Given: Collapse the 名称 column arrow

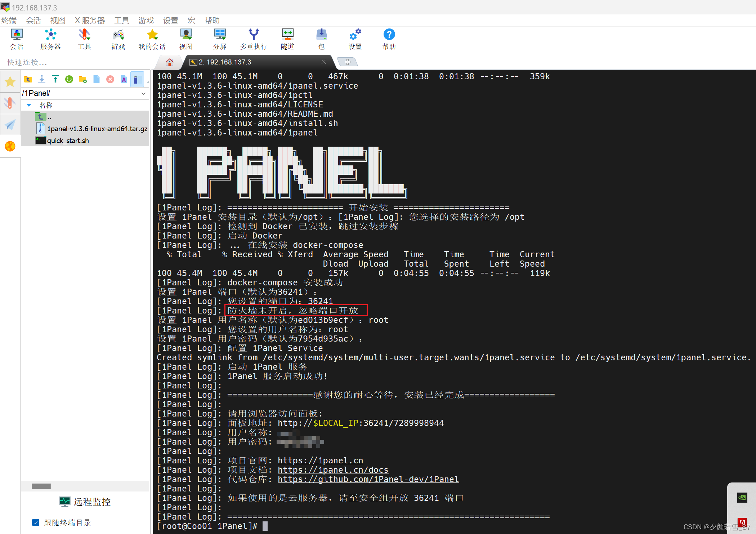Looking at the screenshot, I should [x=29, y=105].
